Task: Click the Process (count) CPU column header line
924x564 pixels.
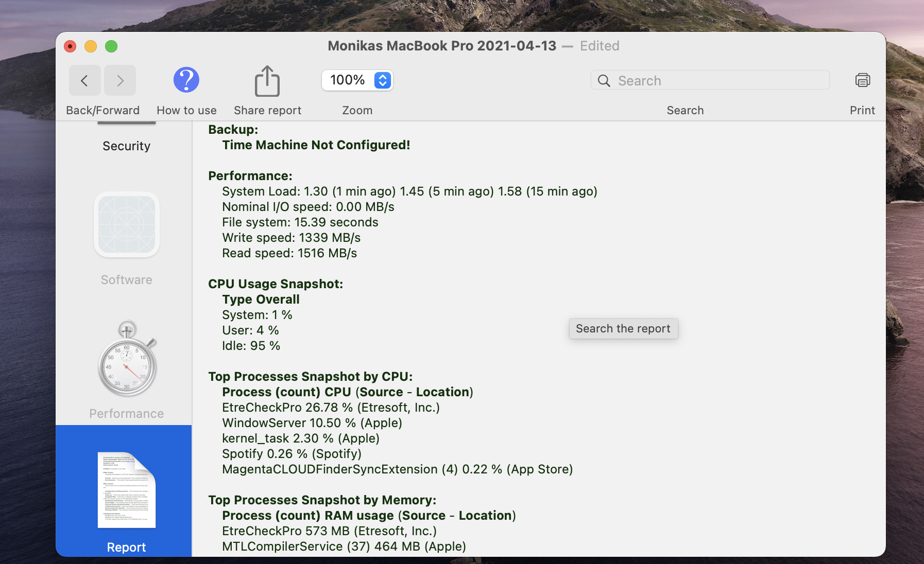Action: pos(348,392)
